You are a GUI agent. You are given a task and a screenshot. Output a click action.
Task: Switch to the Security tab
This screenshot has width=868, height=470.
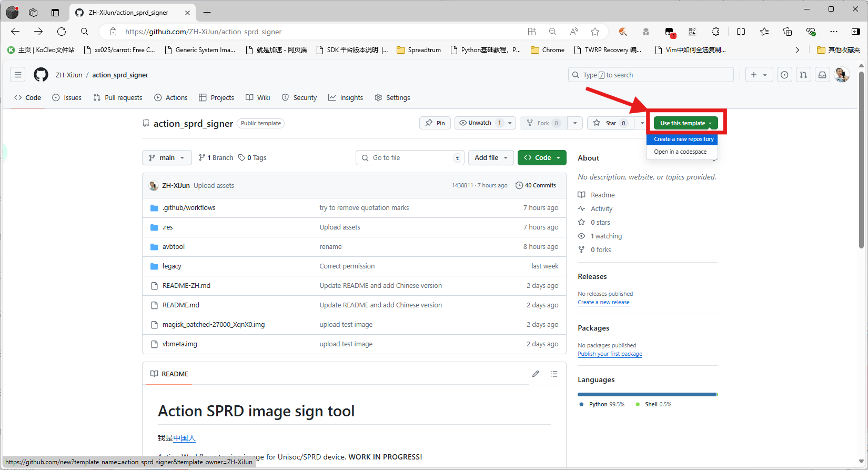click(299, 98)
